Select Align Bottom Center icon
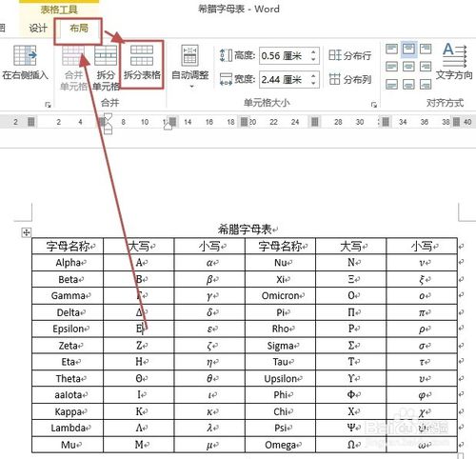This screenshot has width=476, height=459. 408,85
